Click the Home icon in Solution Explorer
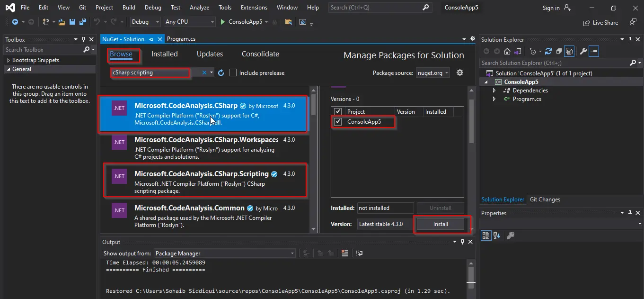 [x=507, y=51]
